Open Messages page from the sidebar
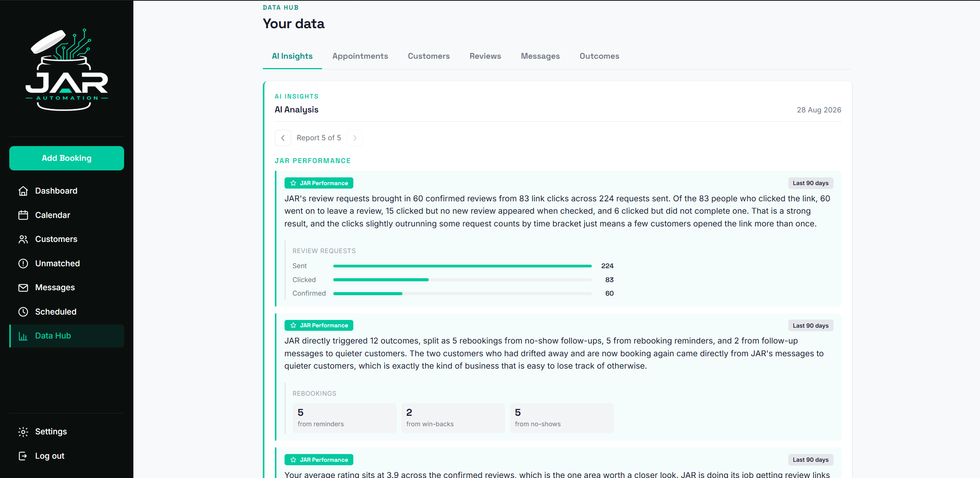Screen dimensions: 980x478 pos(66,287)
